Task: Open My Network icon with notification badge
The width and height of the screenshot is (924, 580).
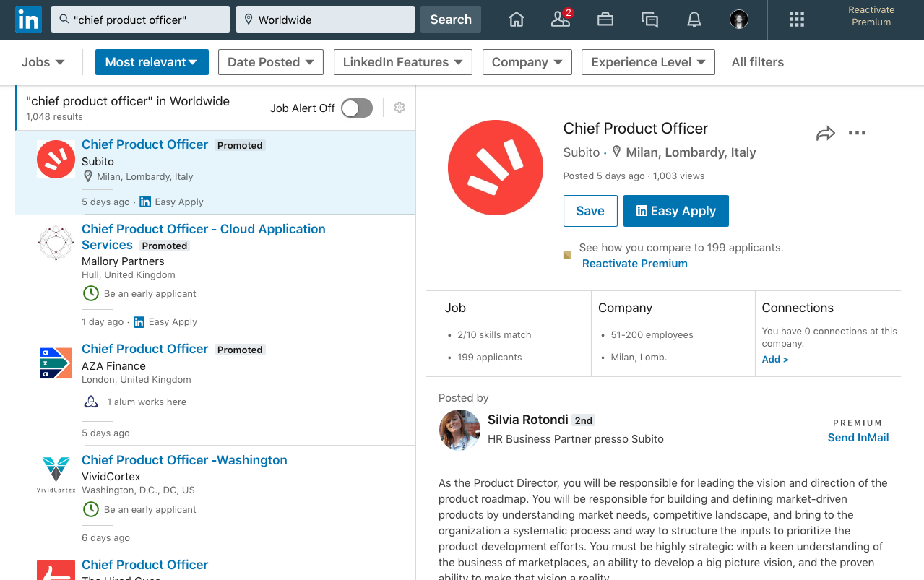Action: [x=561, y=19]
